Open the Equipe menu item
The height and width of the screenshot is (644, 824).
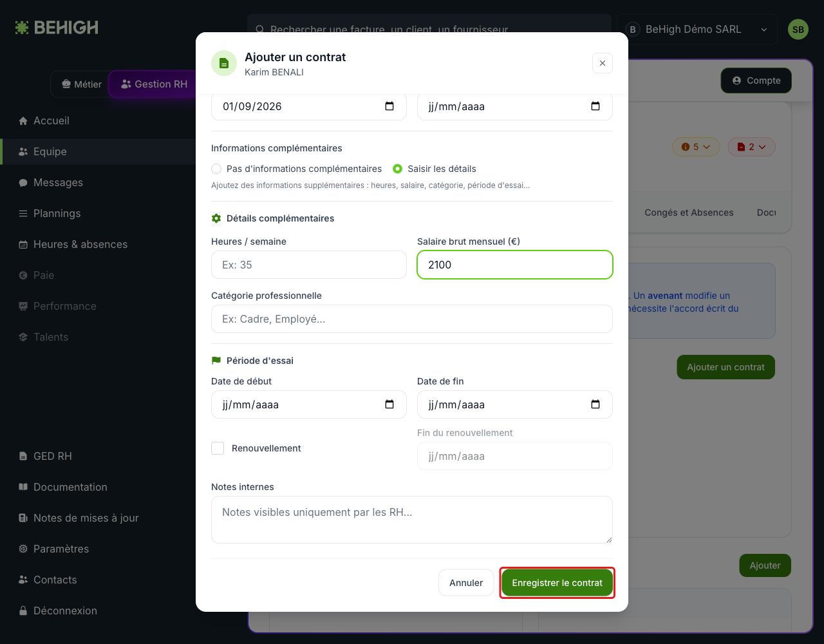point(98,152)
